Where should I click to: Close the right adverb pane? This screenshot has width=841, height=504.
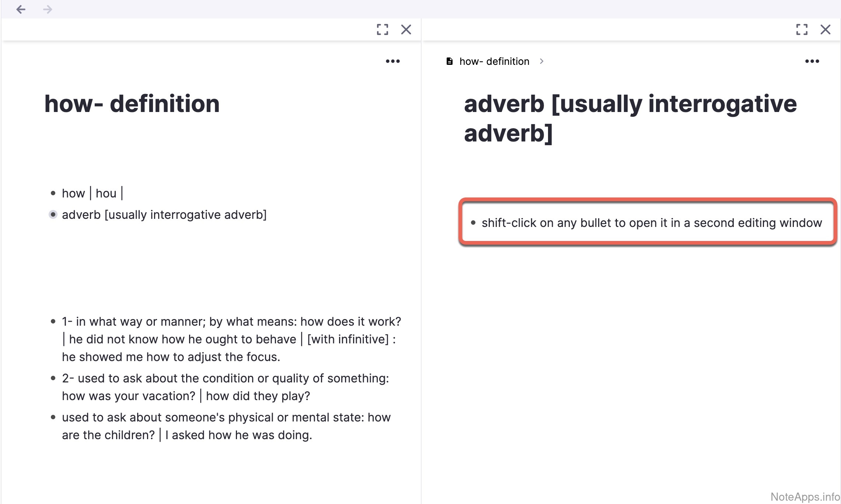click(x=826, y=29)
